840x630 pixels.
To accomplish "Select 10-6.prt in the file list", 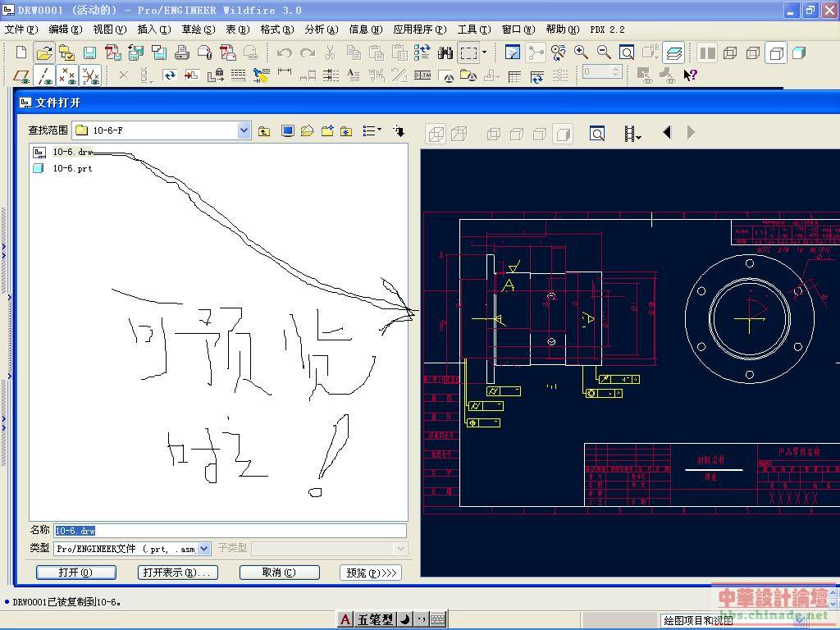I will (72, 168).
